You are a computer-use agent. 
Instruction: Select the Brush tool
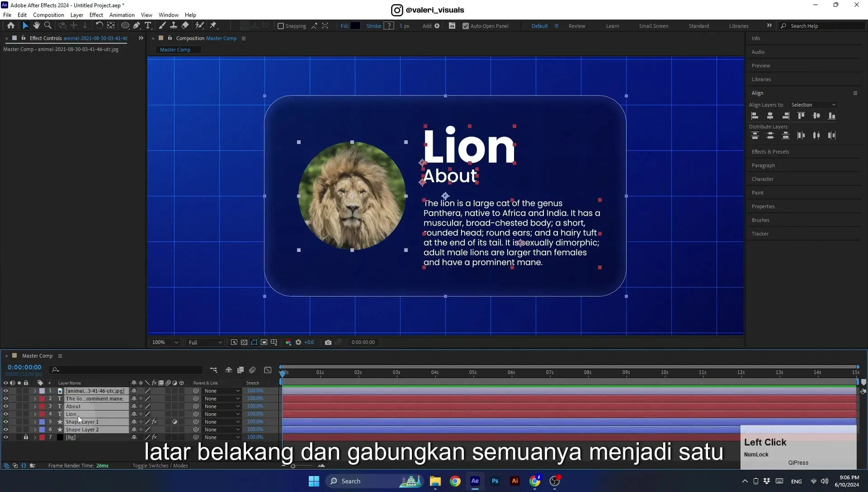162,26
